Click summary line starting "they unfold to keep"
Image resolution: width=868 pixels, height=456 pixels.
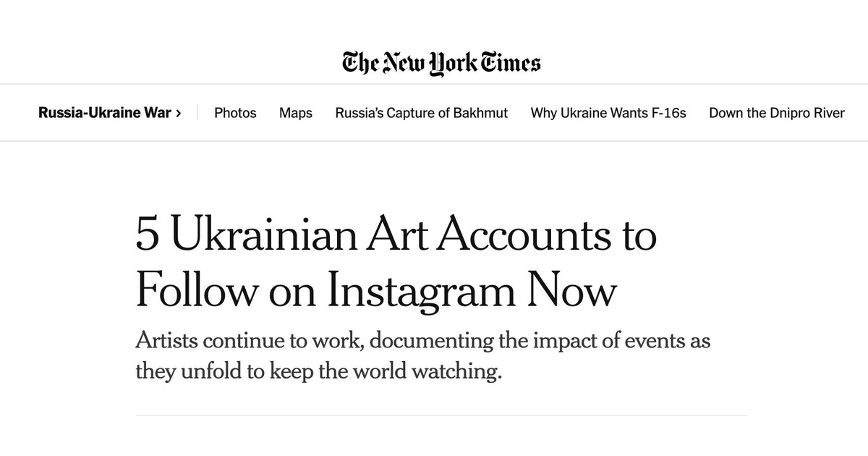318,373
